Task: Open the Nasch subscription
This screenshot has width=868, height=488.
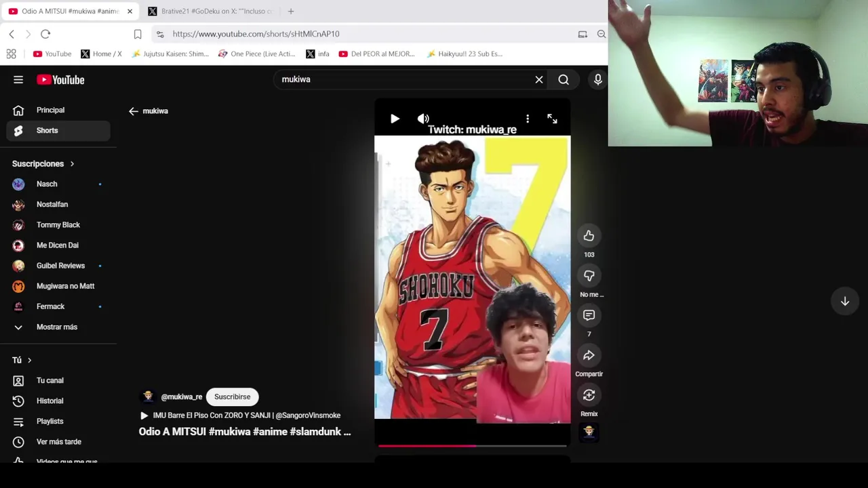Action: point(58,184)
